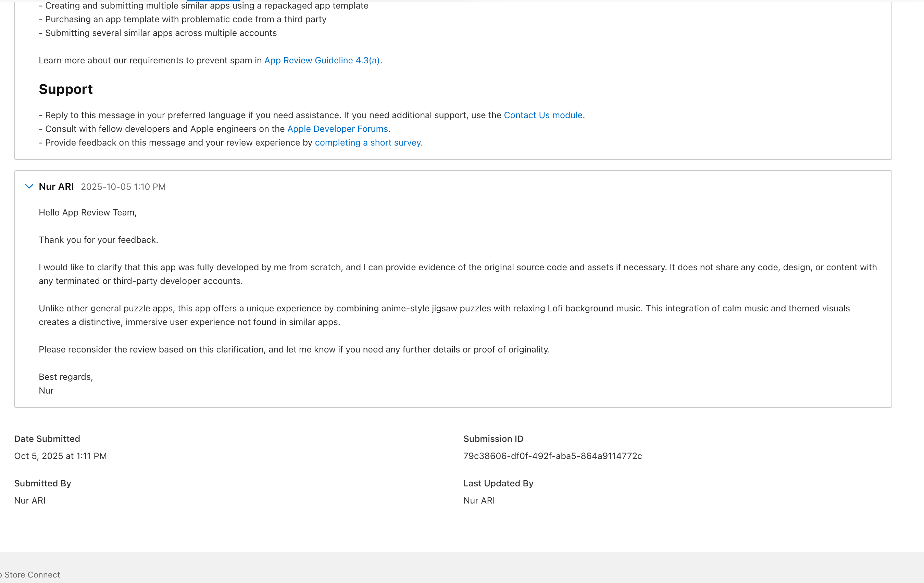
Task: Click the Date Submitted label
Action: (47, 439)
